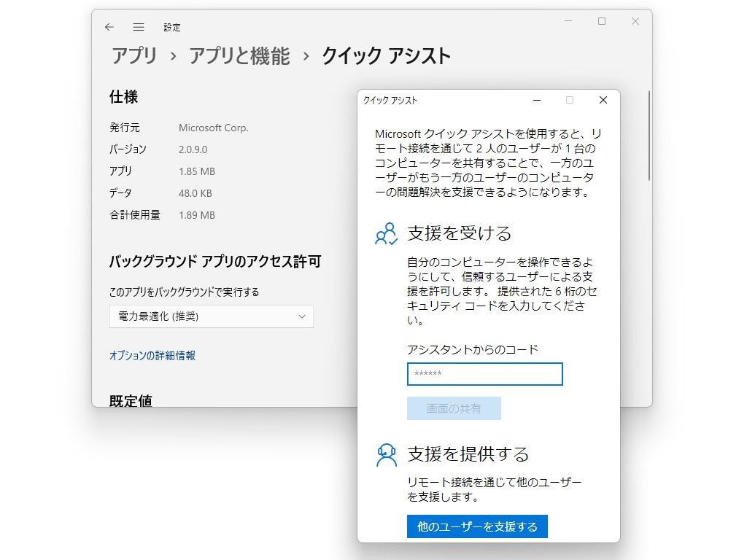Click the Microsoft Corp. publisher text
The image size is (747, 560).
214,128
